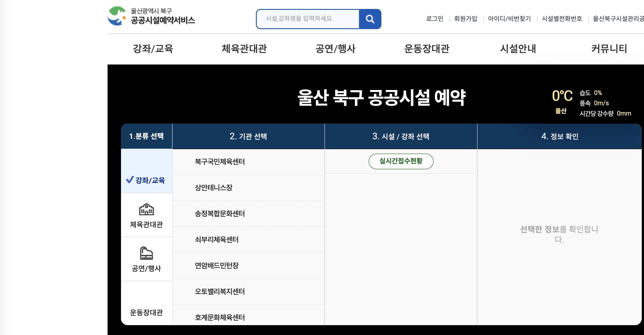This screenshot has height=335, width=644.
Task: Click the checkmark next to 강좌/교육
Action: pyautogui.click(x=130, y=180)
